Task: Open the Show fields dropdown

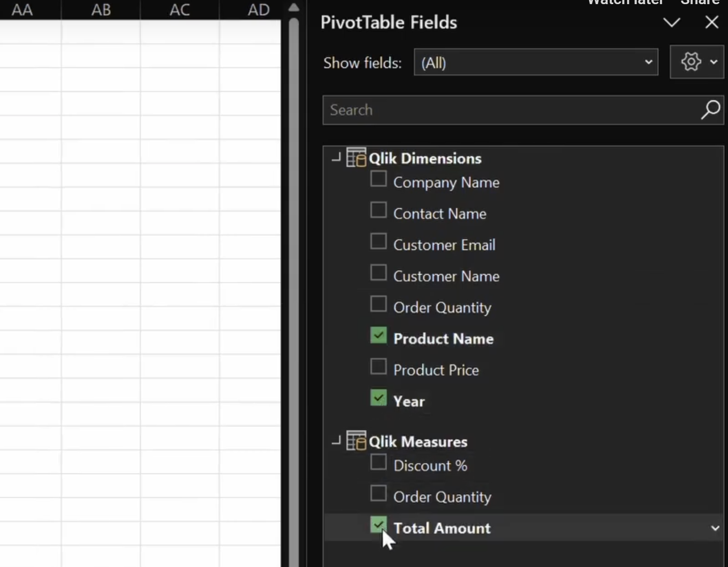Action: [536, 62]
